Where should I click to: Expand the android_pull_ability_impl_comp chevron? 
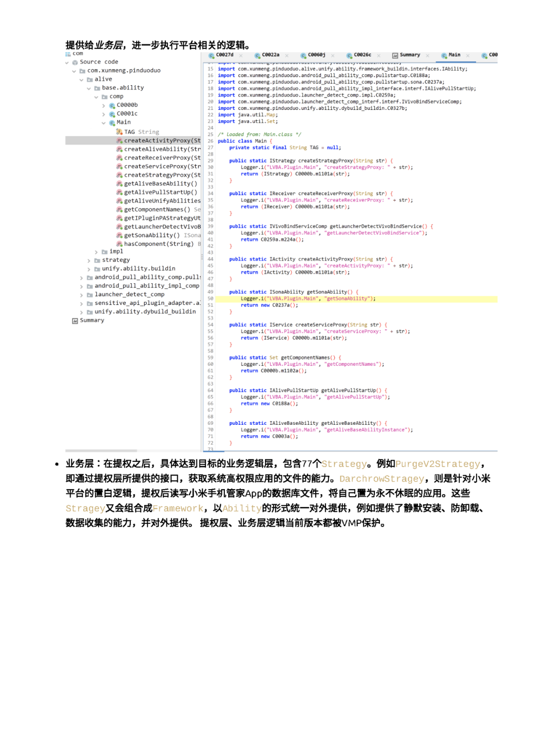pos(81,286)
